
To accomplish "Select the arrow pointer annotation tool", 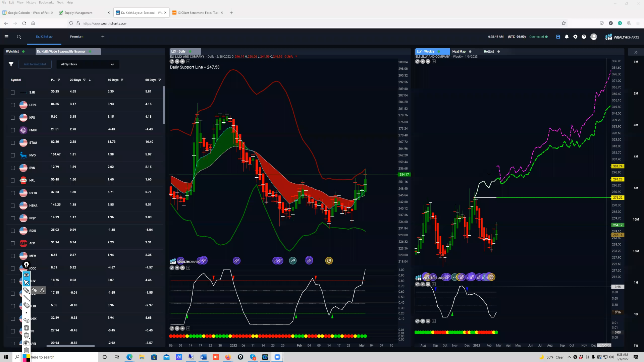I will [x=26, y=283].
